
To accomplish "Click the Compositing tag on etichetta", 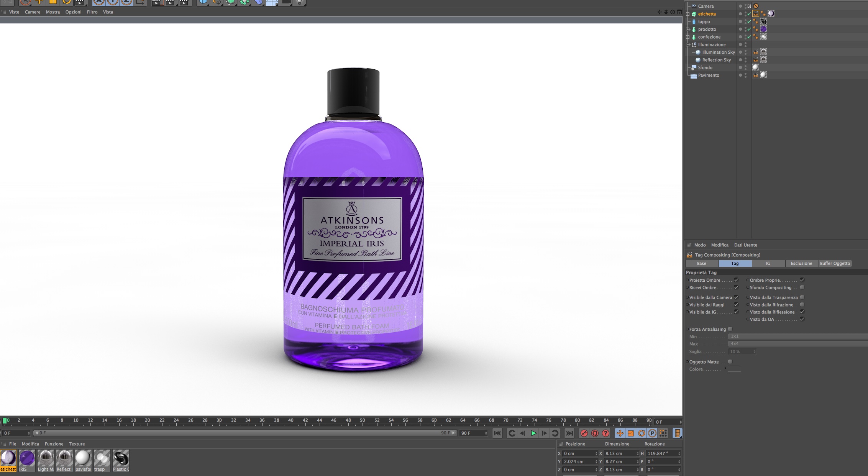I will pyautogui.click(x=756, y=14).
